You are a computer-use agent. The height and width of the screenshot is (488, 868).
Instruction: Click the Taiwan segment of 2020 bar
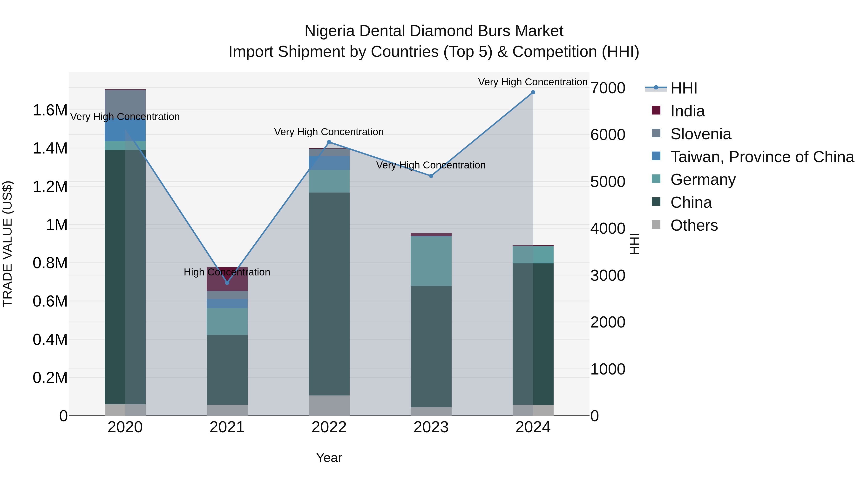point(125,130)
